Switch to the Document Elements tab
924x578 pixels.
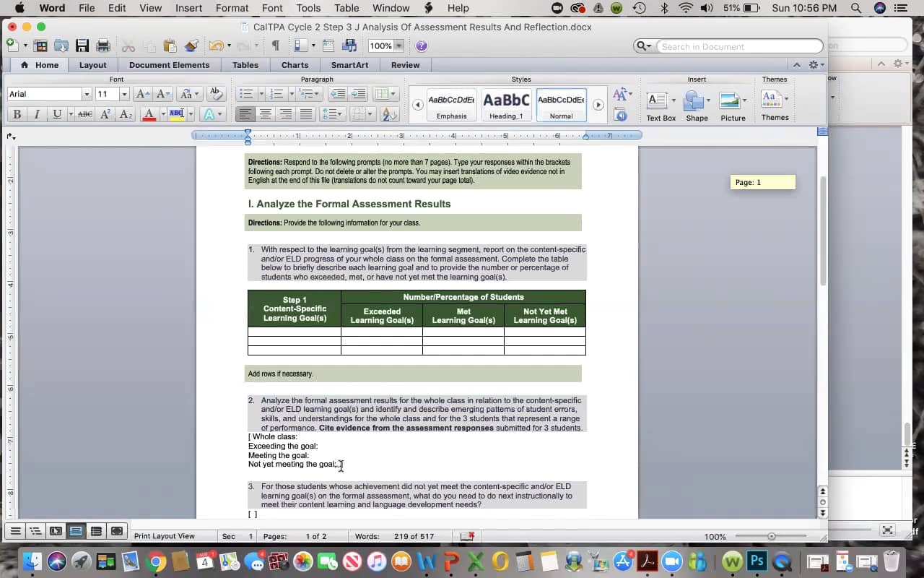169,65
